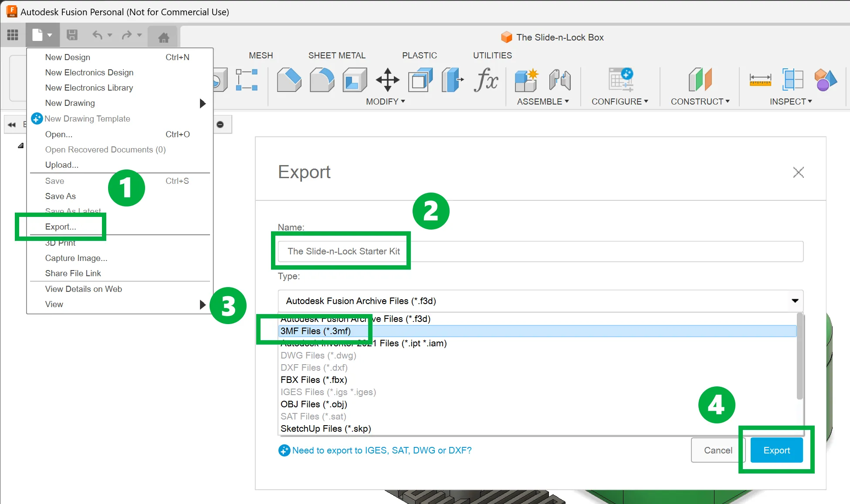Select the Move/Copy tool icon
The image size is (850, 504).
(387, 80)
